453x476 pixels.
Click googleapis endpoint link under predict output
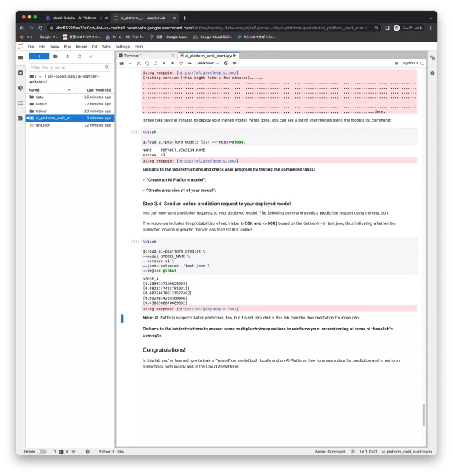[x=208, y=309]
